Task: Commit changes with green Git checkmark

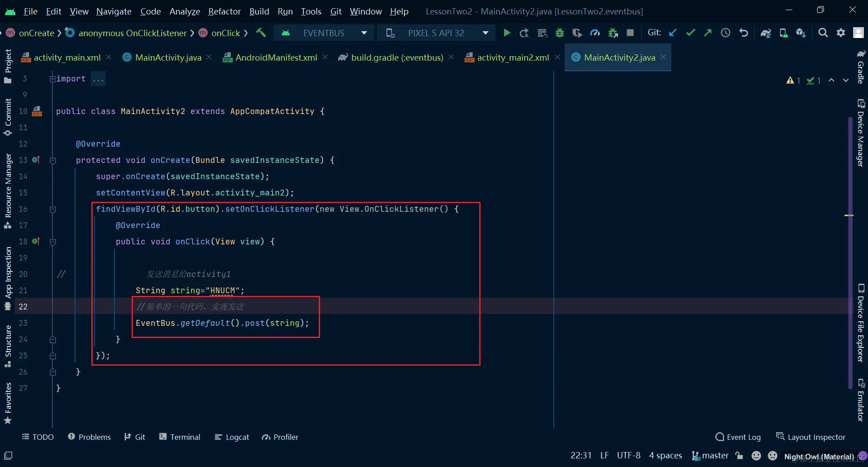Action: tap(690, 33)
